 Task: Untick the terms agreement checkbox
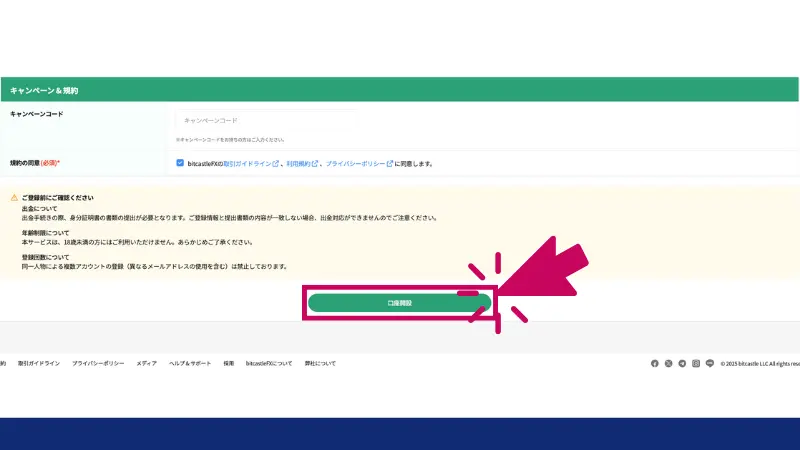[180, 163]
